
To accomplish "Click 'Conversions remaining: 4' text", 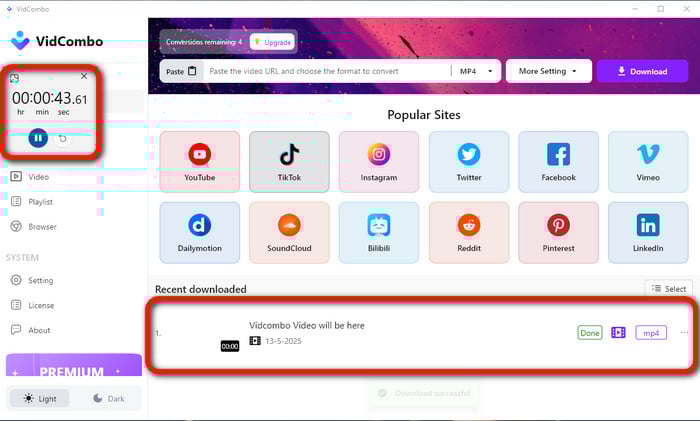I will (204, 42).
